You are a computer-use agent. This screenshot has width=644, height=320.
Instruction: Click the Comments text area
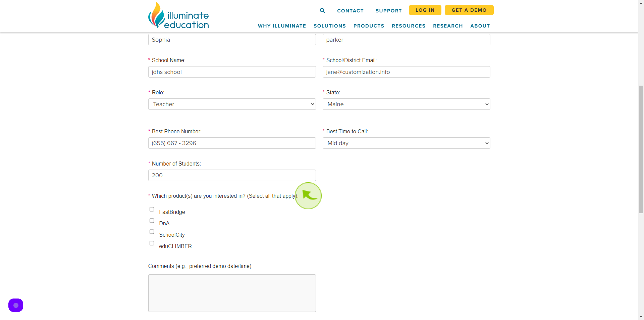click(x=232, y=293)
